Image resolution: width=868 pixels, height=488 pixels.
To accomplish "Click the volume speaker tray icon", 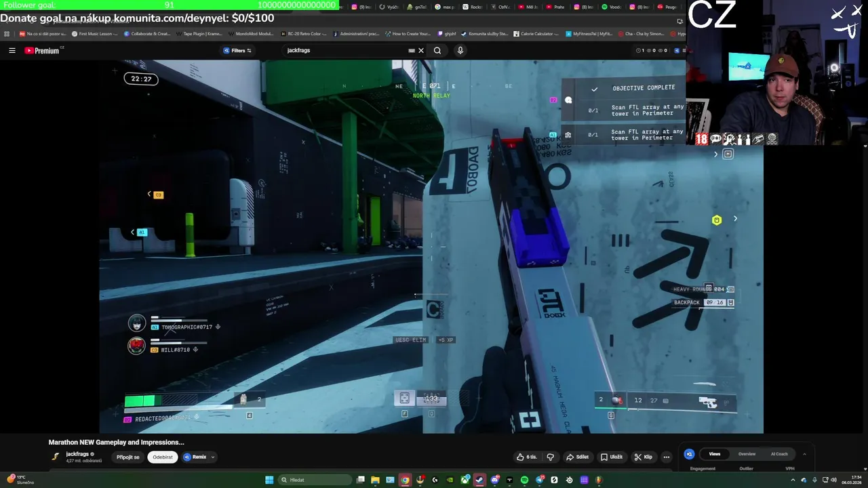I will (x=833, y=480).
